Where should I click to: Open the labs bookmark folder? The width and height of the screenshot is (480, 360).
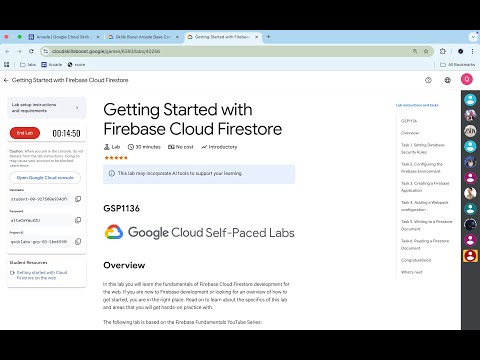[28, 65]
